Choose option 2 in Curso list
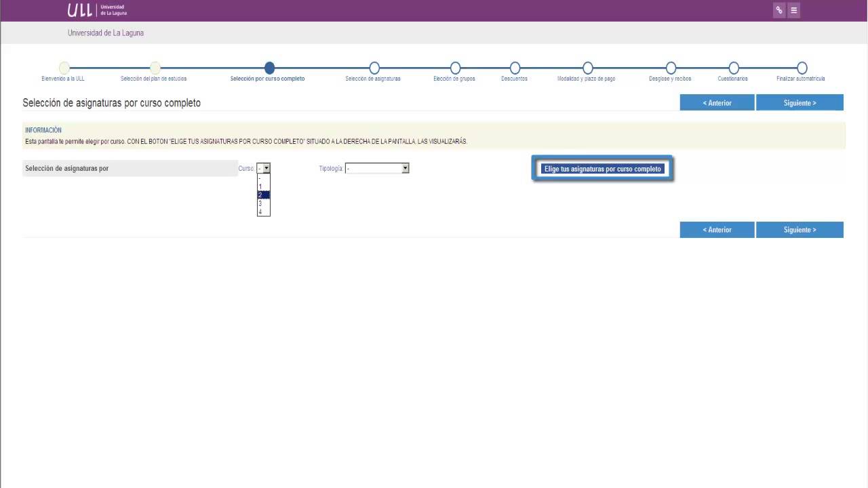This screenshot has width=868, height=488. coord(264,195)
